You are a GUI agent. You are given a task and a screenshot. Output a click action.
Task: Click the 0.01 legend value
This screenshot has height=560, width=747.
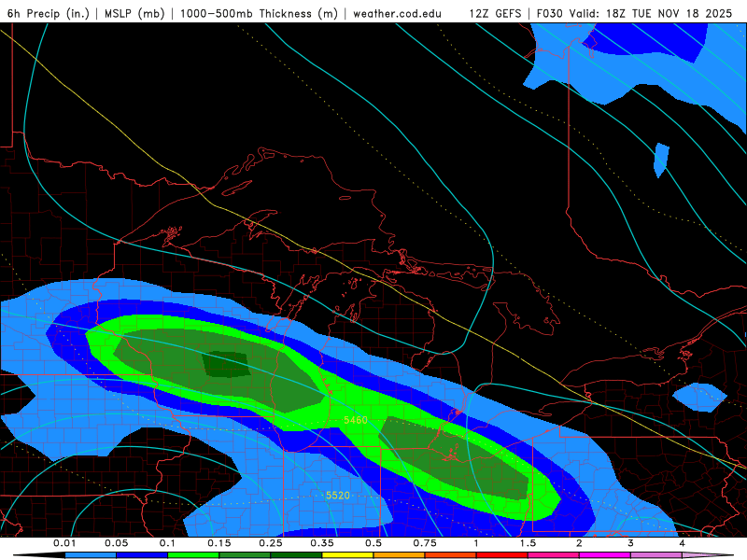pyautogui.click(x=64, y=543)
